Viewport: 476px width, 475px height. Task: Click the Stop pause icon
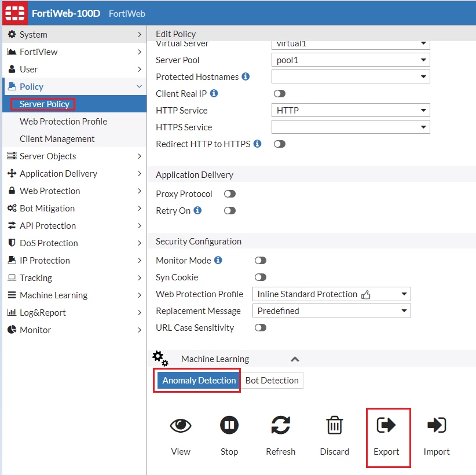[229, 425]
